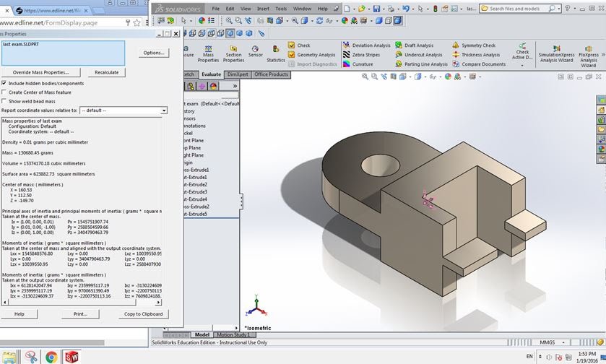
Task: Click the Print... button in Mass Properties
Action: click(x=80, y=314)
